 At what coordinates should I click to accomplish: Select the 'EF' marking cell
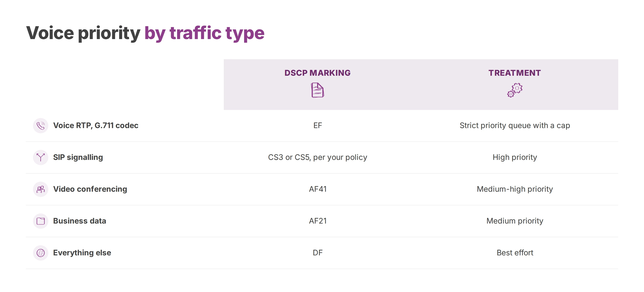[x=318, y=126]
